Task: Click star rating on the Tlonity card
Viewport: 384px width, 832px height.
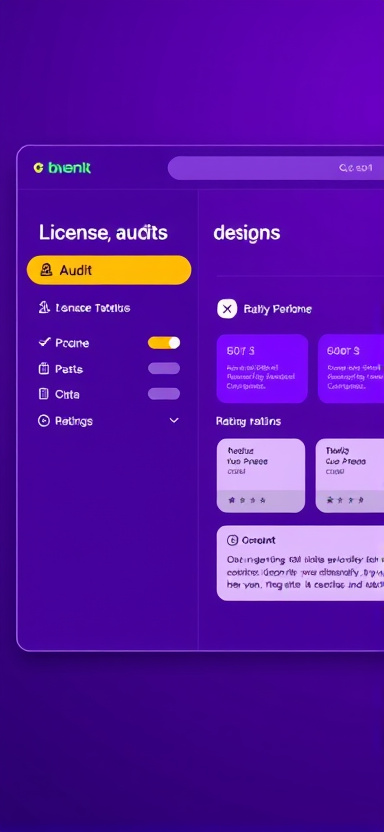Action: click(345, 500)
